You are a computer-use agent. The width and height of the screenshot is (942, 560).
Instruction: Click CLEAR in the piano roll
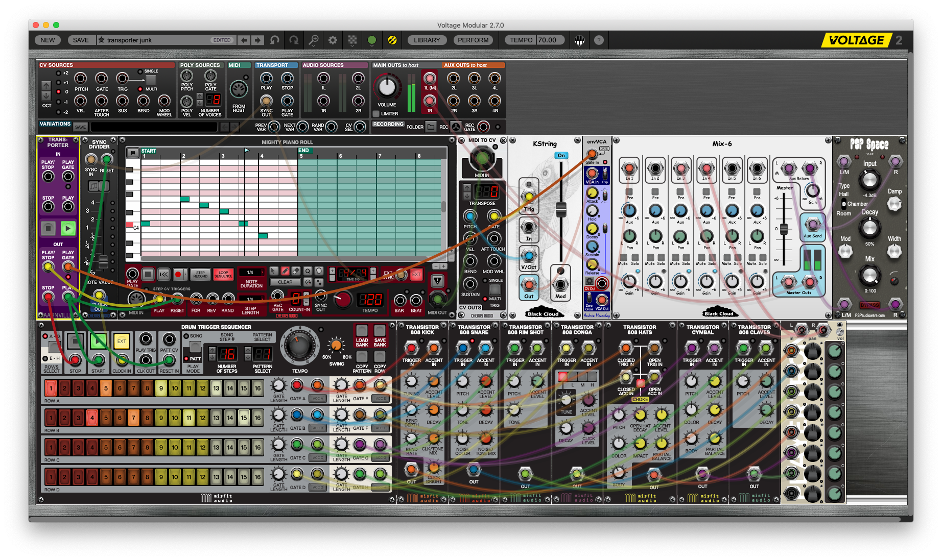(286, 282)
